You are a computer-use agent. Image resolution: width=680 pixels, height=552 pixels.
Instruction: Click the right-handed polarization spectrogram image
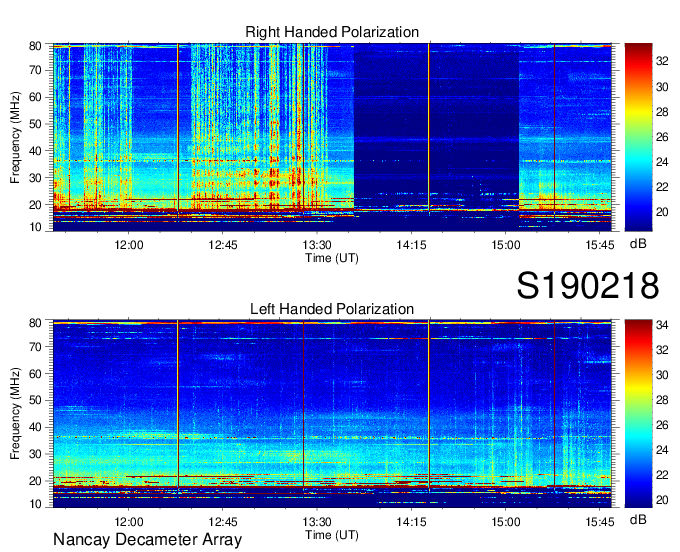pos(332,137)
